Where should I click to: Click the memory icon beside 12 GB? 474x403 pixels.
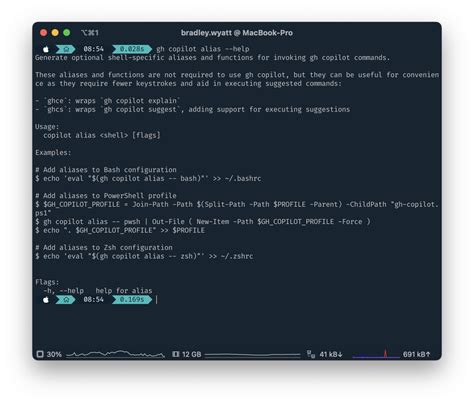pyautogui.click(x=176, y=354)
